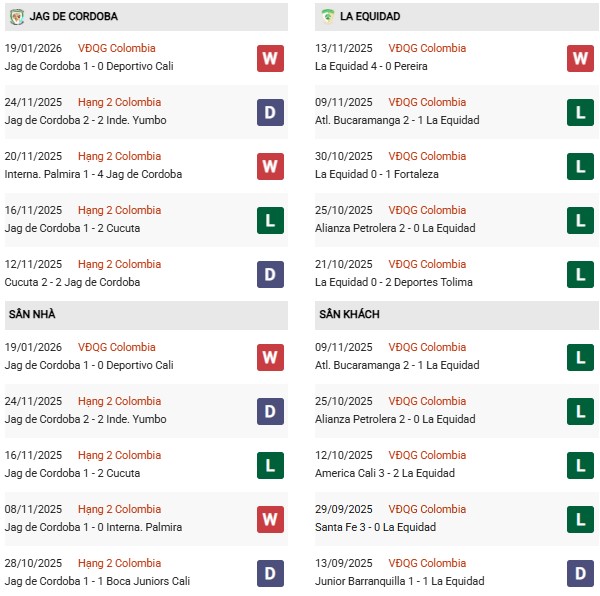Click the La Equidad team logo
600x596 pixels.
click(x=328, y=17)
